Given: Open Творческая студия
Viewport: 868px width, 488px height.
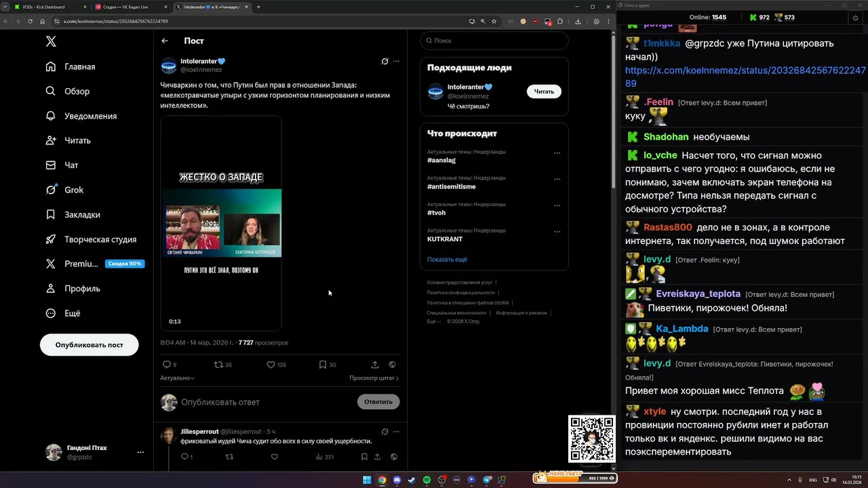Looking at the screenshot, I should (x=91, y=239).
